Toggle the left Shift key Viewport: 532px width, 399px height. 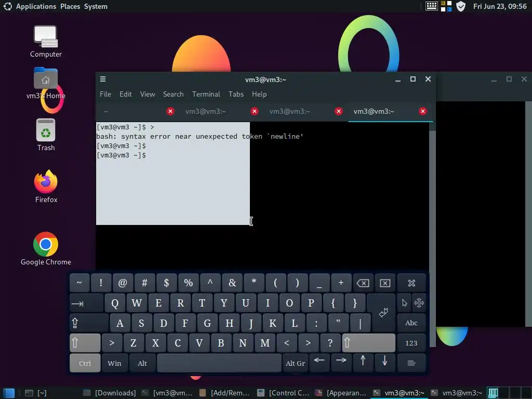[x=85, y=343]
